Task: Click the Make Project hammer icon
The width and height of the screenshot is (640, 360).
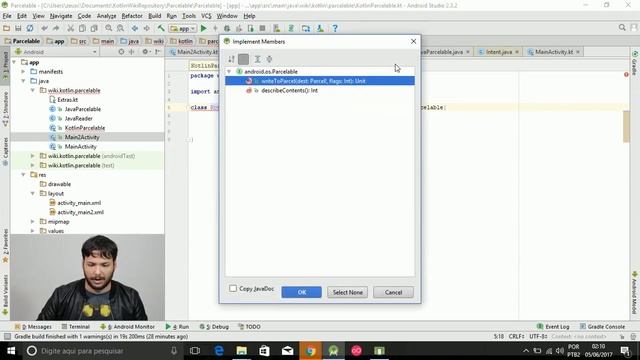Action: [x=161, y=28]
